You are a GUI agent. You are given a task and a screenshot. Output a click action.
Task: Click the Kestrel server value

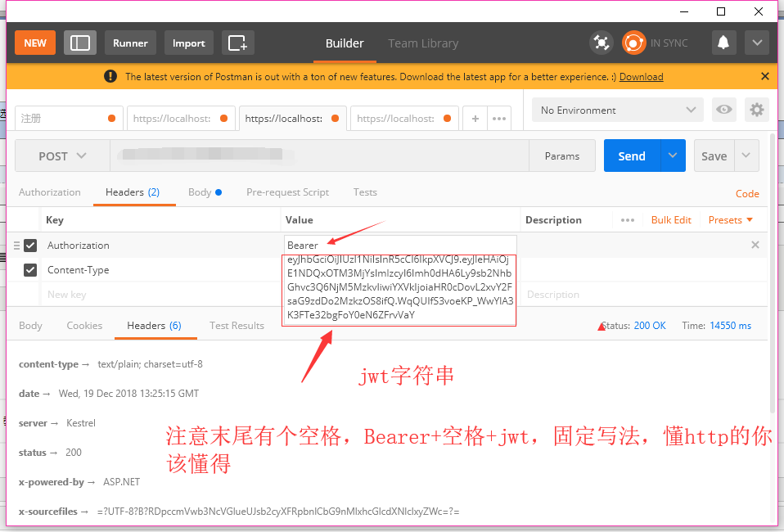(x=80, y=423)
